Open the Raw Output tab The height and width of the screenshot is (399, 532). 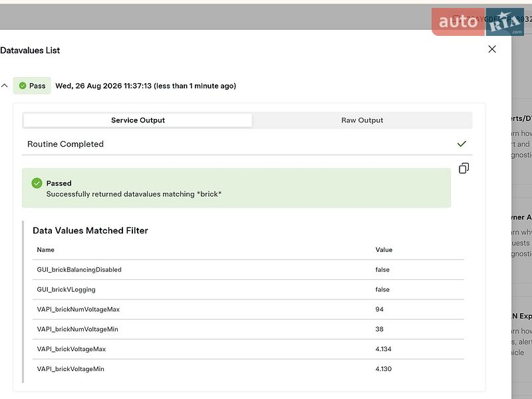(x=362, y=120)
